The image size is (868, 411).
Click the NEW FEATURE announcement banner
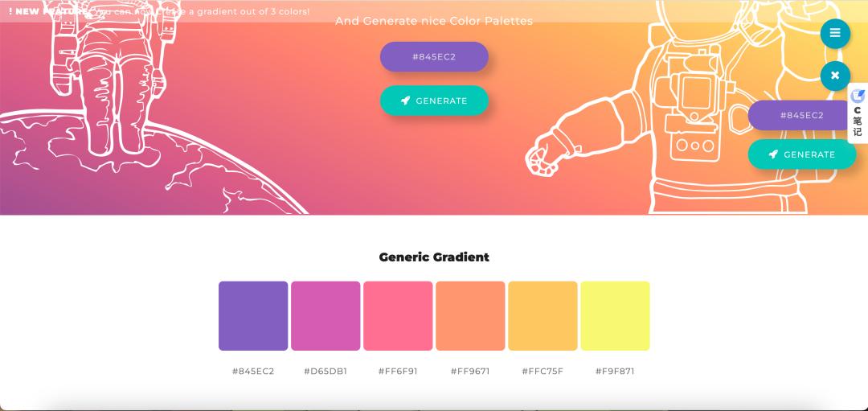159,11
